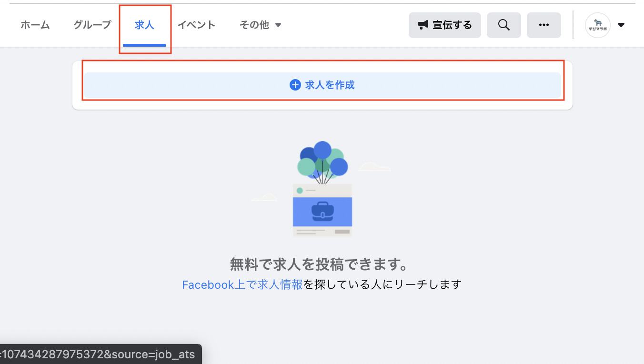Click the triangle arrow beside その他
Image resolution: width=644 pixels, height=364 pixels.
[x=279, y=25]
